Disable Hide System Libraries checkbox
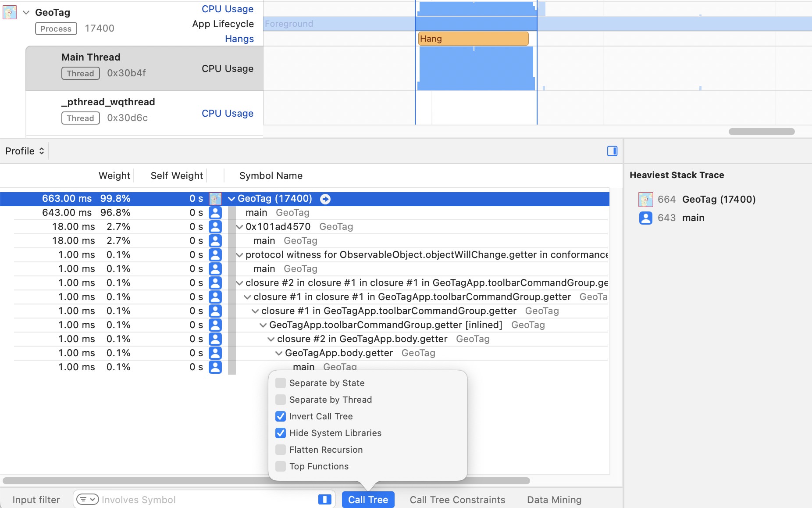The image size is (812, 508). pos(281,433)
